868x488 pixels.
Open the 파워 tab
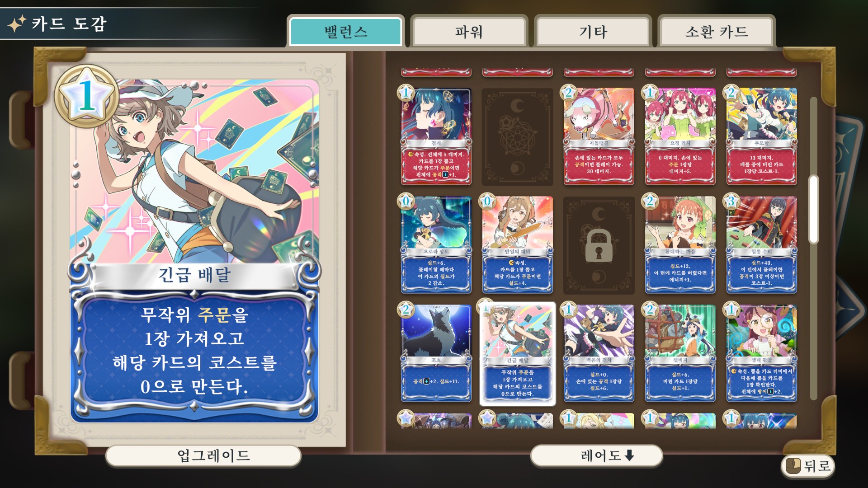469,32
